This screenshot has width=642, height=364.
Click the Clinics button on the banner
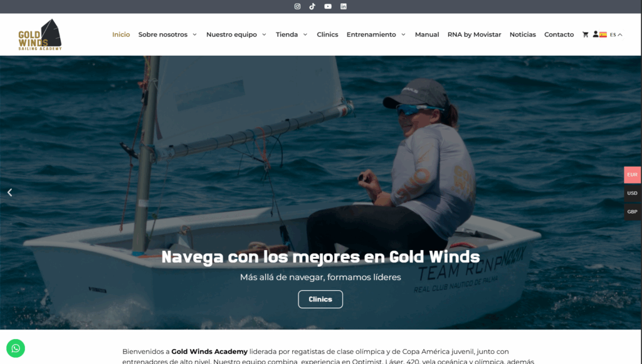(320, 299)
